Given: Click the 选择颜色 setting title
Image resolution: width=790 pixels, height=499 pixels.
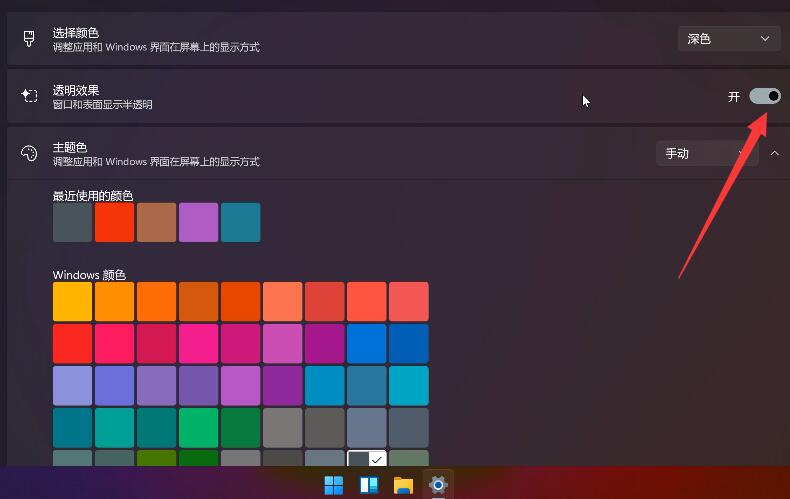Looking at the screenshot, I should 76,33.
